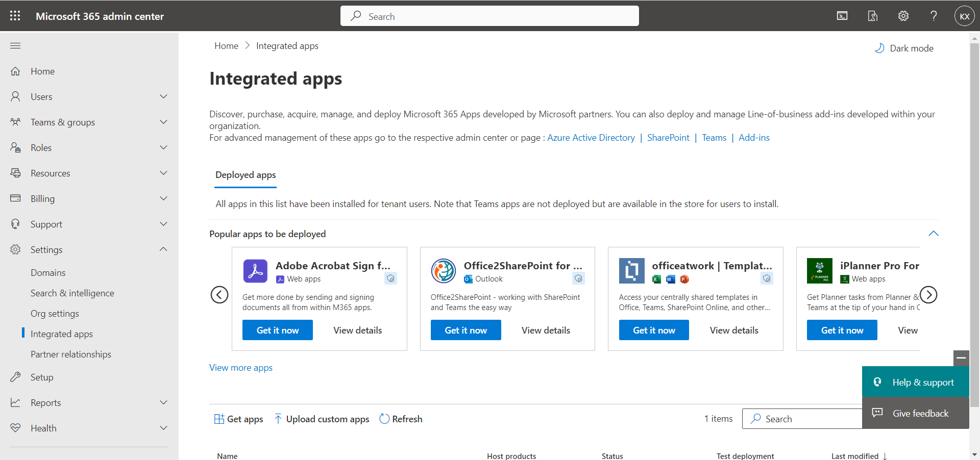Expand the Support chevron
The width and height of the screenshot is (980, 460).
(163, 224)
